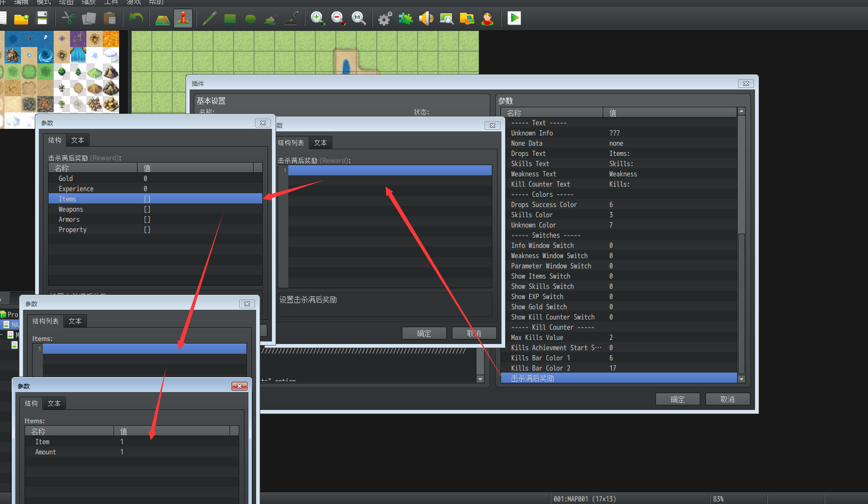Image resolution: width=868 pixels, height=504 pixels.
Task: Open project via folder toolbar icon
Action: pyautogui.click(x=21, y=19)
